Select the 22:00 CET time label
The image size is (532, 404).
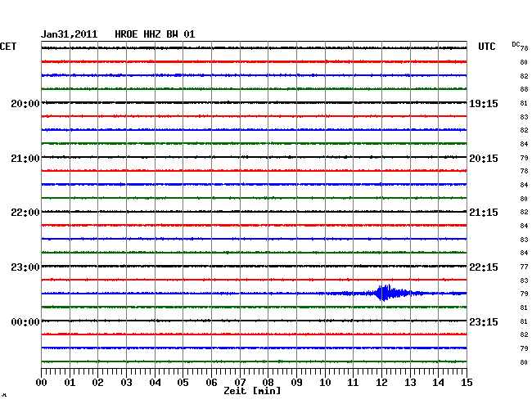(x=25, y=213)
